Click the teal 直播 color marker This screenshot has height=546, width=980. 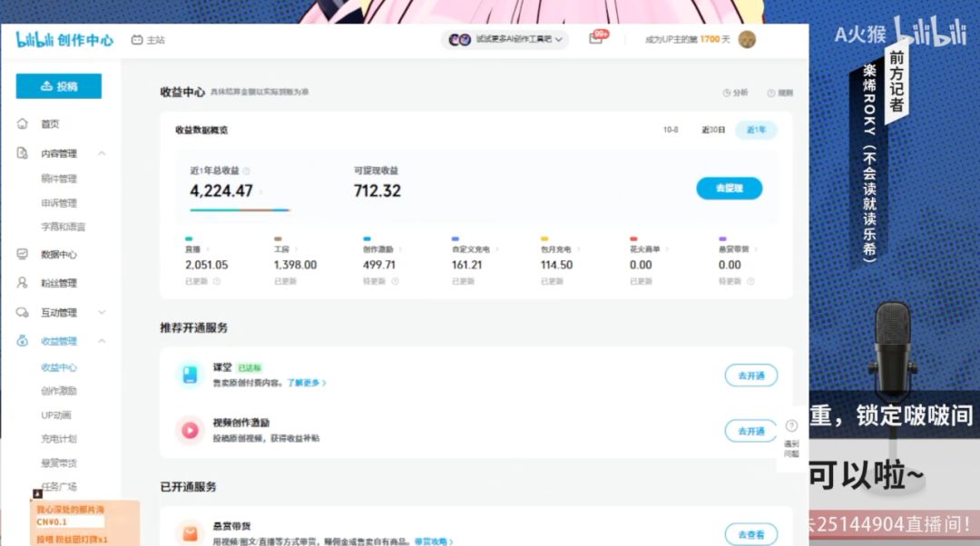pyautogui.click(x=189, y=239)
